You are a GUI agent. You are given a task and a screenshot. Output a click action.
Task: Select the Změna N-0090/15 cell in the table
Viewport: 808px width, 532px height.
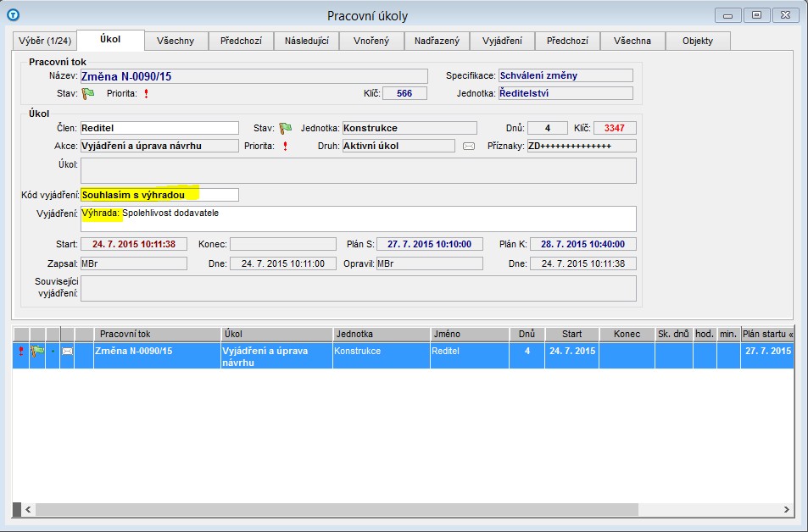pos(158,355)
